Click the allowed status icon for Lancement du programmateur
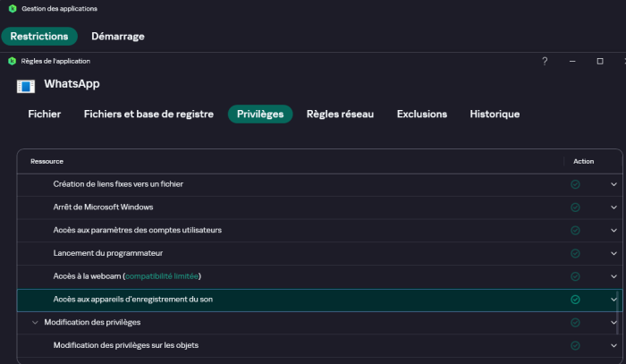This screenshot has height=364, width=626. pos(575,253)
